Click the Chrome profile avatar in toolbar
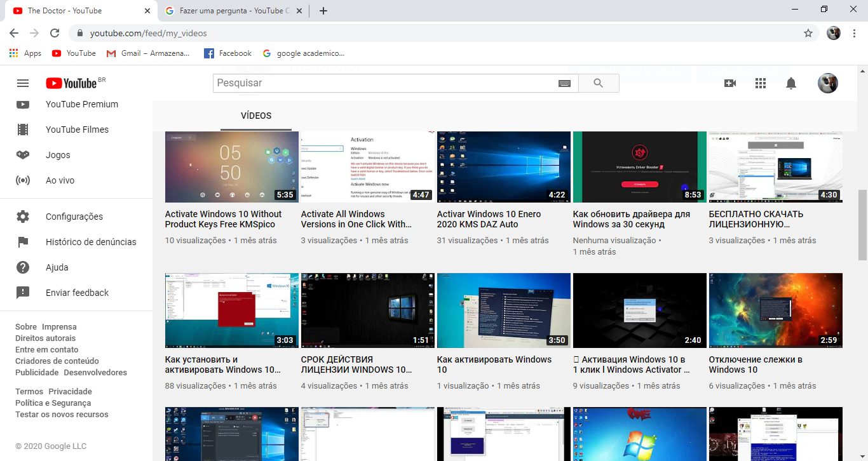Viewport: 868px width, 461px height. [834, 33]
